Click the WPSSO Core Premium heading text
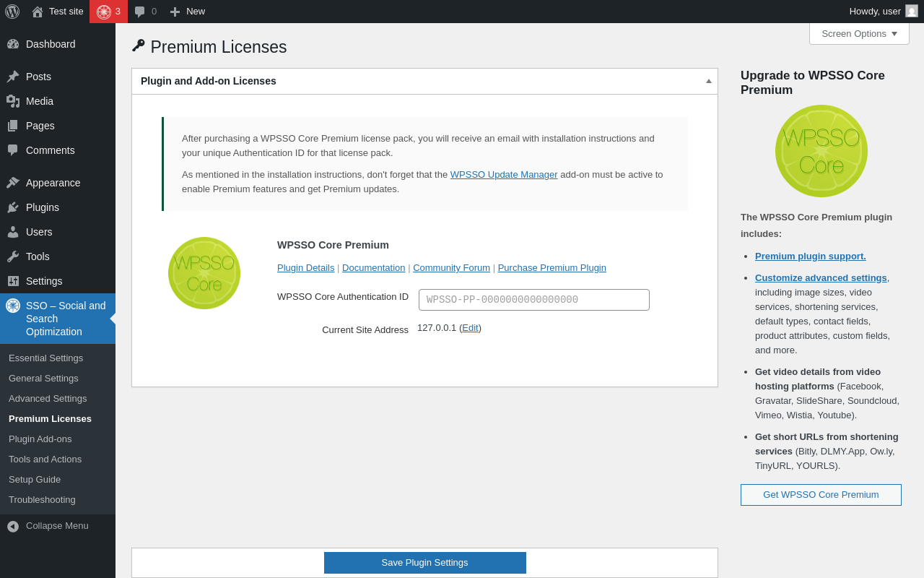This screenshot has height=578, width=924. 333,245
